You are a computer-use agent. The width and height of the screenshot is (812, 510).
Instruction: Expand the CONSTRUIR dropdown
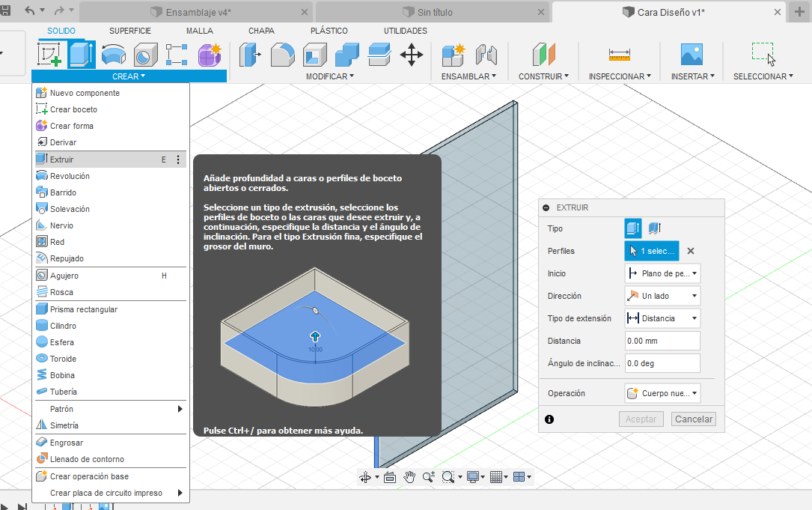pos(543,76)
